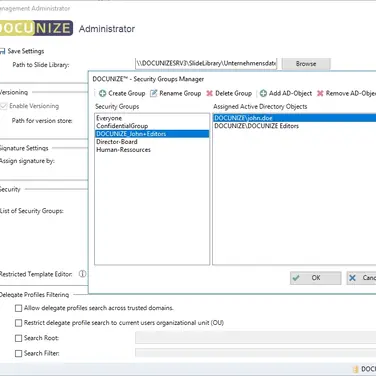Click the Restricted Template Editor info icon

pyautogui.click(x=82, y=274)
